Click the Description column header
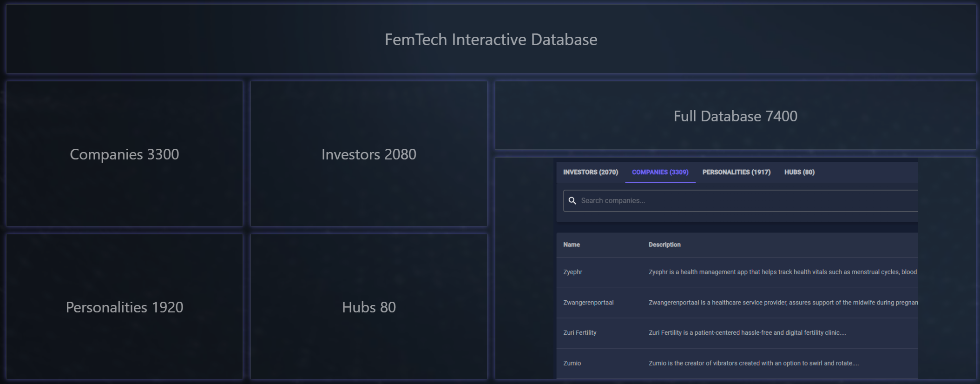 [664, 245]
